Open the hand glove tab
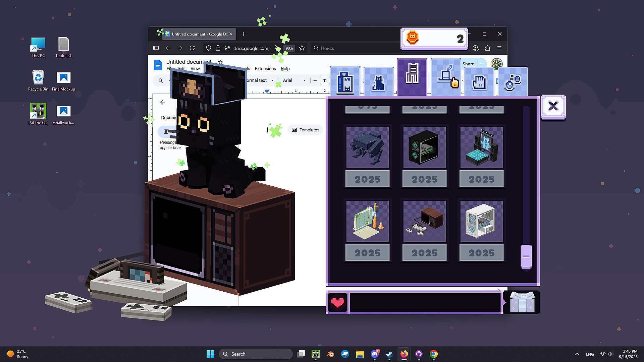 (x=479, y=81)
